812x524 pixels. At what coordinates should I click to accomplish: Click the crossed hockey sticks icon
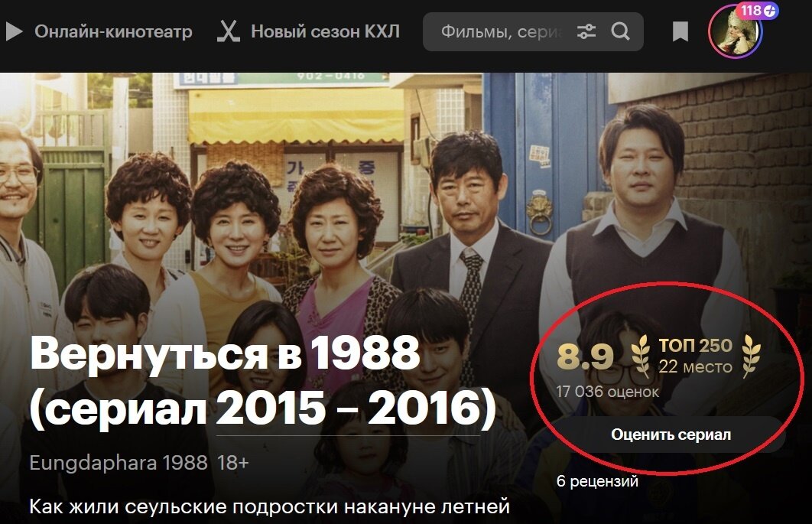point(228,31)
